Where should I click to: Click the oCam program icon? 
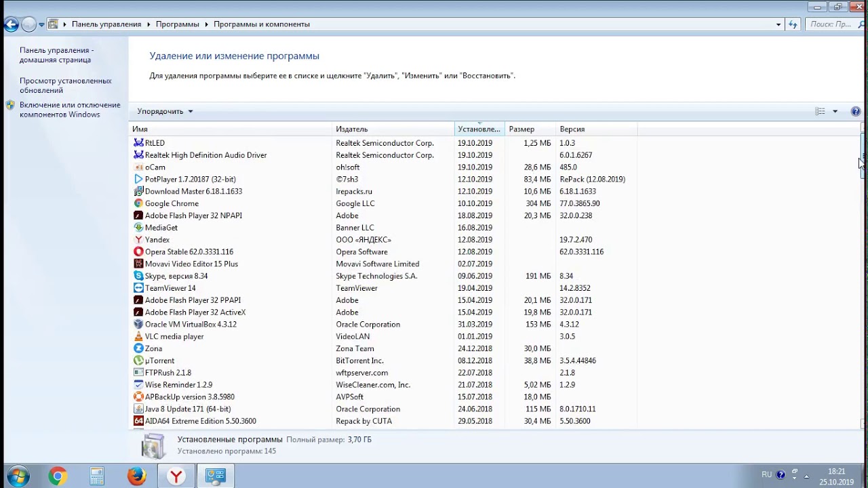click(x=138, y=167)
